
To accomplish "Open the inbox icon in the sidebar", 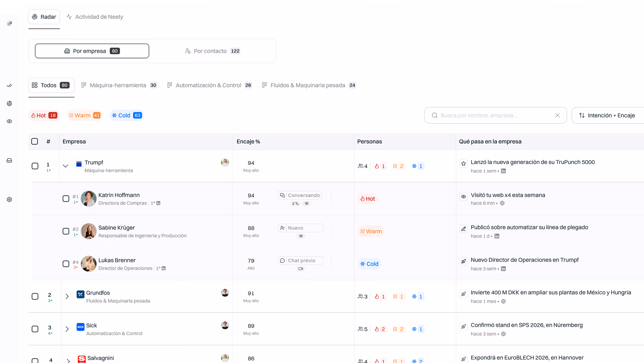I will click(x=9, y=160).
